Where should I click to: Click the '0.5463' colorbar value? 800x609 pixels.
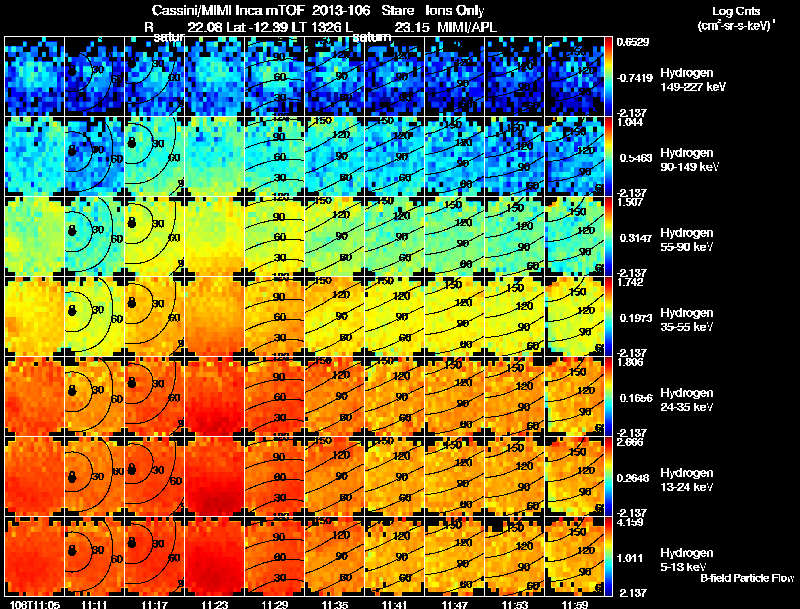634,158
